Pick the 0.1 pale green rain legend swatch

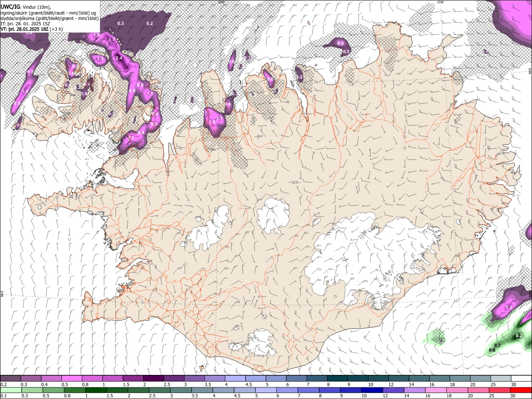[x=11, y=390]
